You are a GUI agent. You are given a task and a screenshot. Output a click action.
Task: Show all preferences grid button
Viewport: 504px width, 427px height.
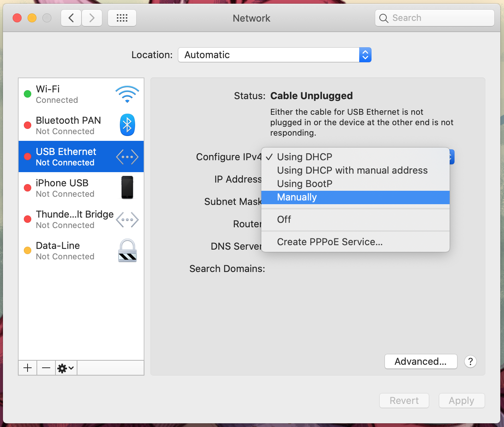(122, 18)
